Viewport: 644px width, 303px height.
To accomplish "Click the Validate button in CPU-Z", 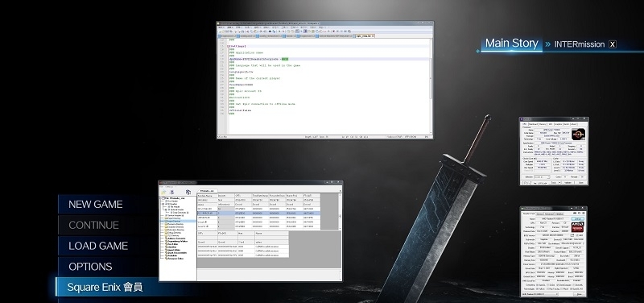I will tap(568, 183).
